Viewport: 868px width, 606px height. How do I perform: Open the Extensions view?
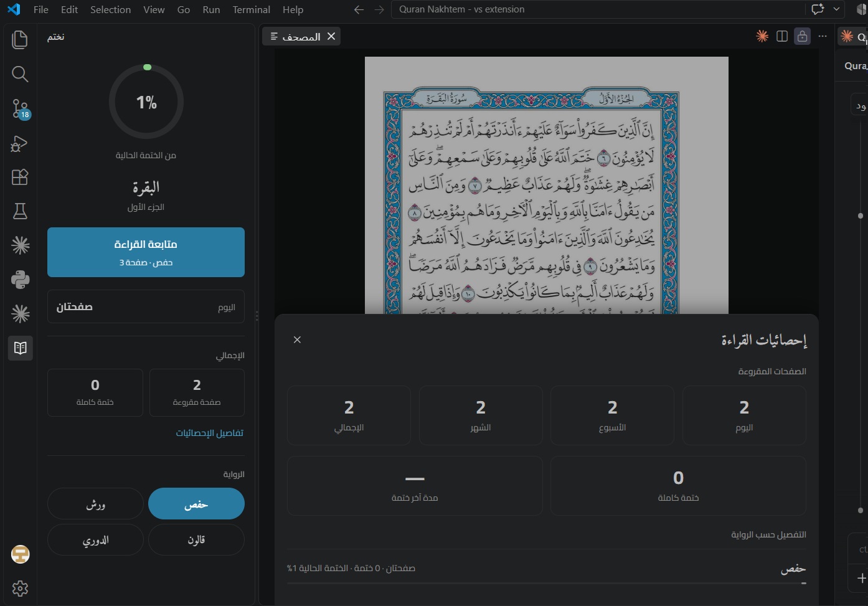pyautogui.click(x=20, y=178)
